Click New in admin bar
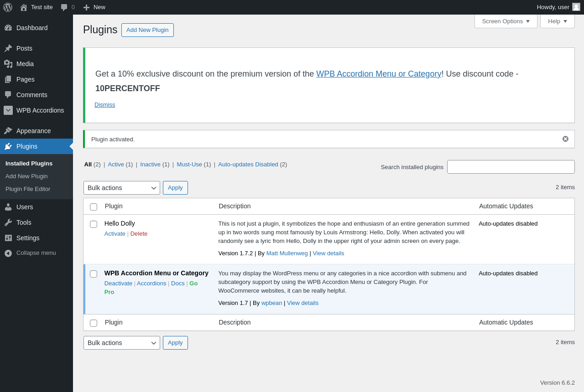 tap(99, 7)
